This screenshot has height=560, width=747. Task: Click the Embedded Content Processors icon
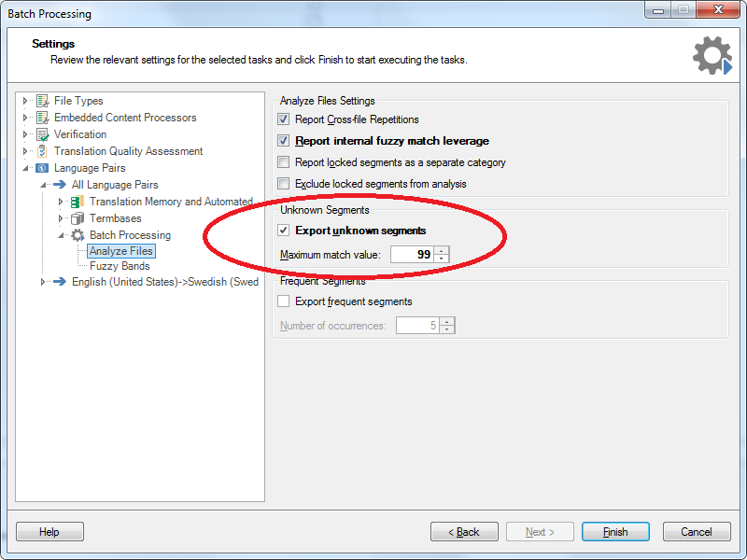pyautogui.click(x=42, y=118)
